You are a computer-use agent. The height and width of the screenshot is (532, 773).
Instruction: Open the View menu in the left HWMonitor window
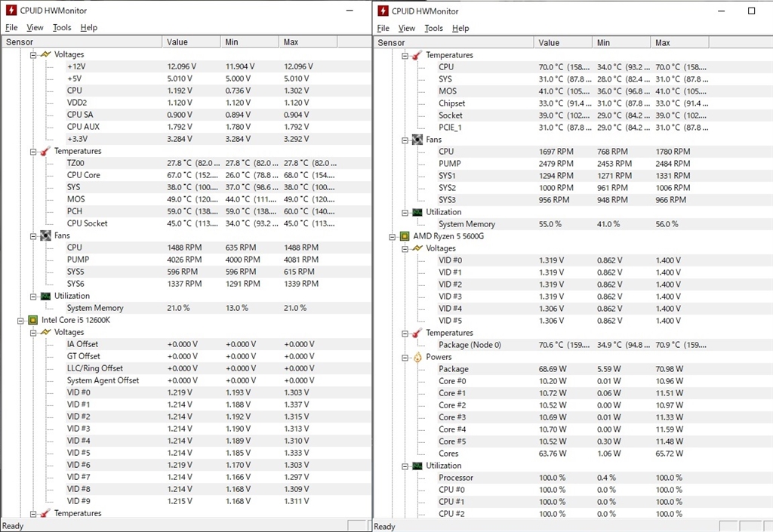click(x=35, y=28)
